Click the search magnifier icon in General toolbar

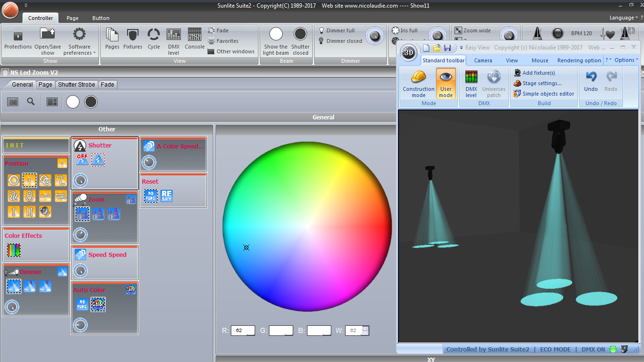[x=31, y=101]
